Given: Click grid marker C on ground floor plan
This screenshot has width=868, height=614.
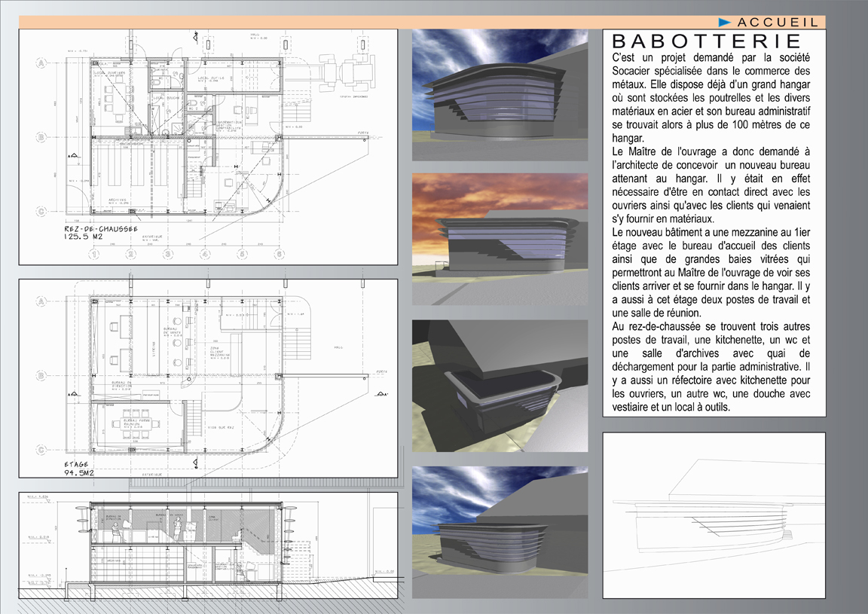Looking at the screenshot, I should point(41,211).
